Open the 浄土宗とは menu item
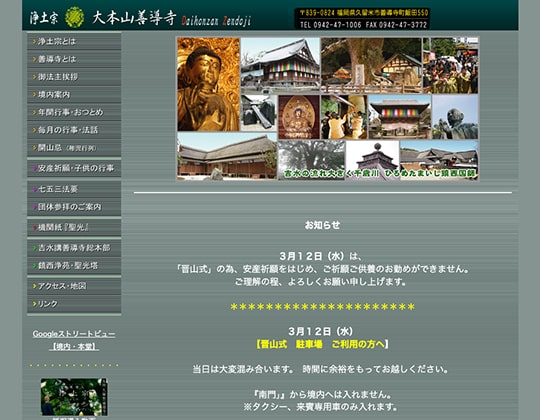Screen dimensions: 540x420 [74, 41]
